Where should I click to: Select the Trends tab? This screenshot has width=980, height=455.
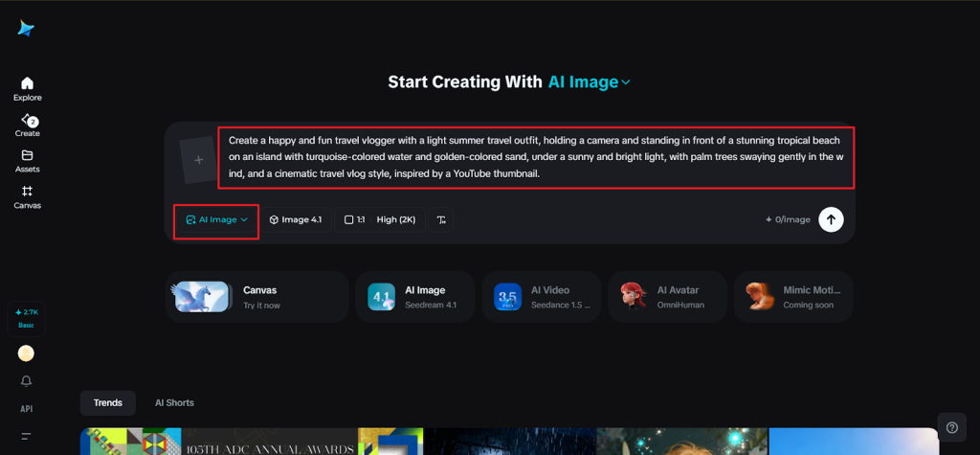(107, 402)
